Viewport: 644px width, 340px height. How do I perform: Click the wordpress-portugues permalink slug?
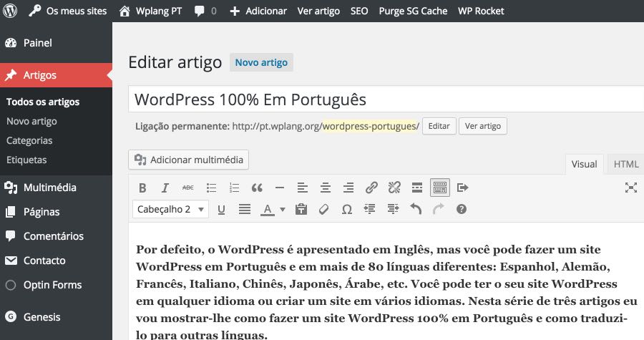tap(371, 126)
